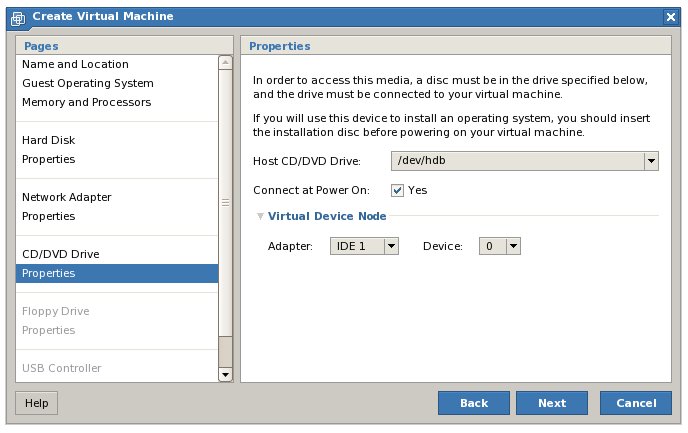Click the window icon in the title bar

[x=9, y=16]
